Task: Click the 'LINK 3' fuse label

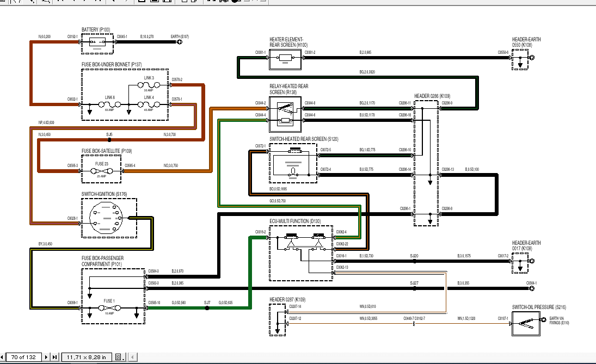Action: pos(149,78)
